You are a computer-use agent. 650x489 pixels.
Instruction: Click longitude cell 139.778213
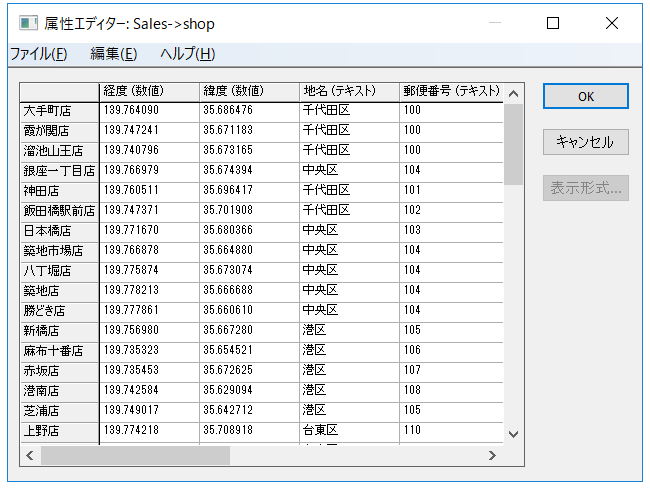[149, 292]
